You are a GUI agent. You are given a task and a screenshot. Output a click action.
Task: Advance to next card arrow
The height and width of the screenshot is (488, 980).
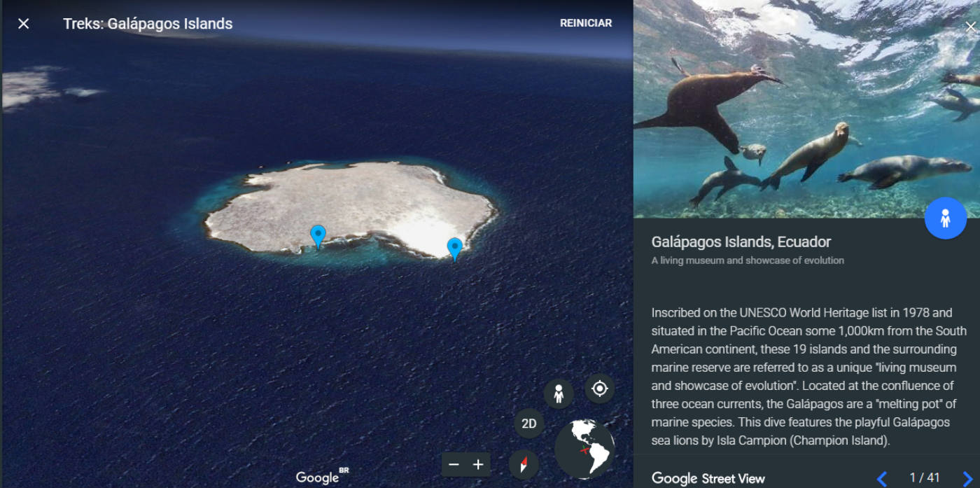(967, 479)
